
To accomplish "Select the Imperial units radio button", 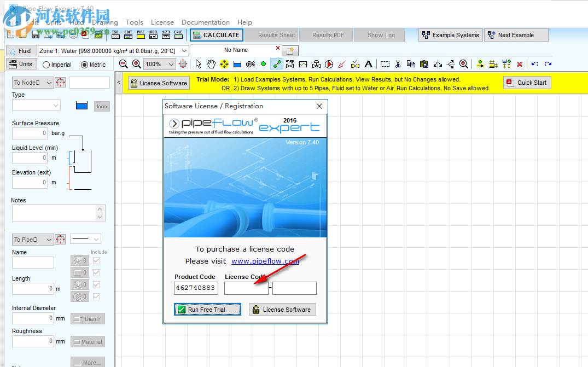I will [x=46, y=65].
